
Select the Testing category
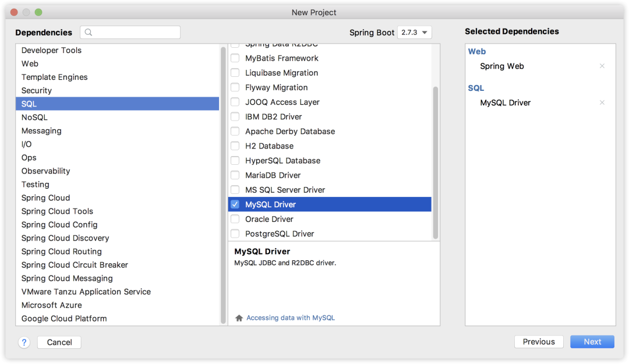tap(35, 184)
